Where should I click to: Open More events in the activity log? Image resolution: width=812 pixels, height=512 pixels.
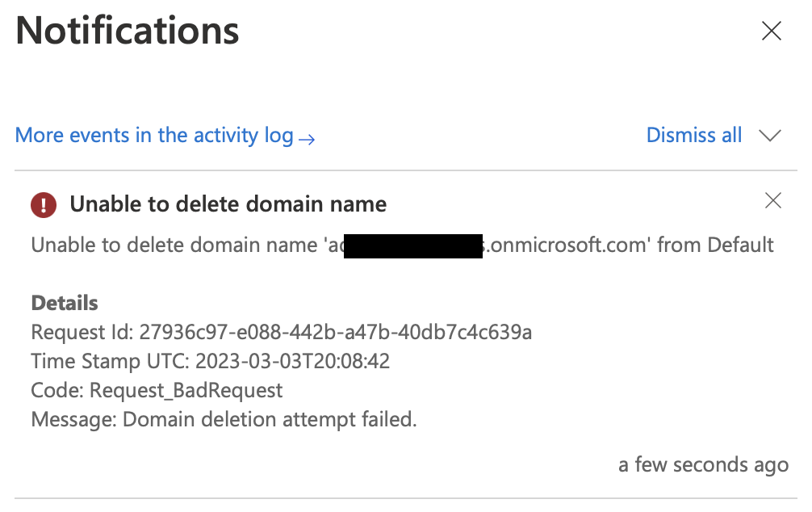click(153, 135)
